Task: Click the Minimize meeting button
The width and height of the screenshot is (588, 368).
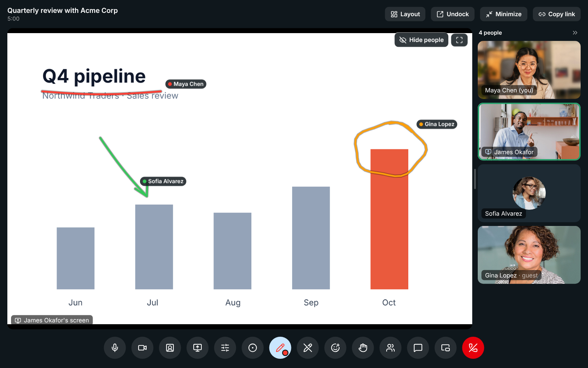Action: tap(503, 14)
